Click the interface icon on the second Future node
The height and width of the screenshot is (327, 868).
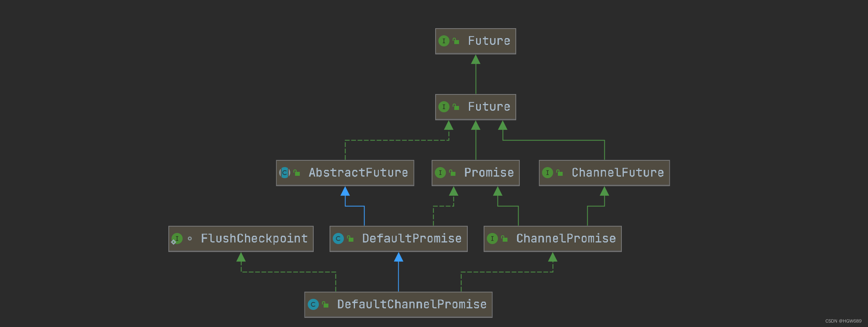(x=444, y=107)
